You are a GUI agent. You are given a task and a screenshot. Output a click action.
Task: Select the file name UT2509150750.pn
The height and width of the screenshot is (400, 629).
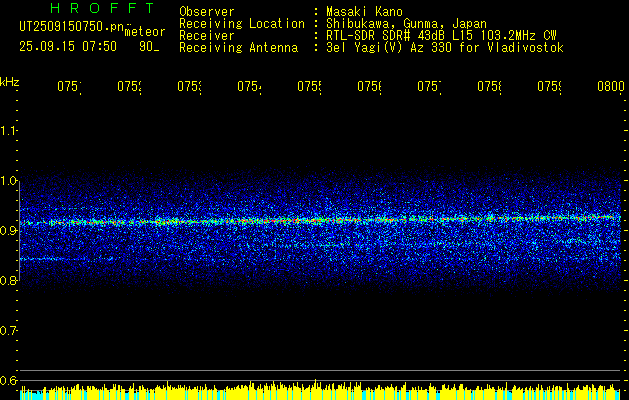(x=72, y=27)
